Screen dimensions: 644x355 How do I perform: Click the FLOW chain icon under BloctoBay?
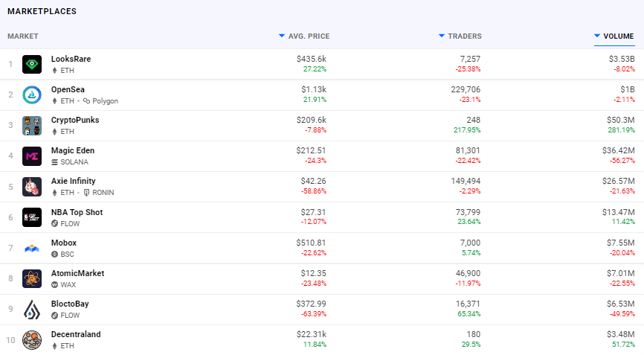(x=54, y=315)
